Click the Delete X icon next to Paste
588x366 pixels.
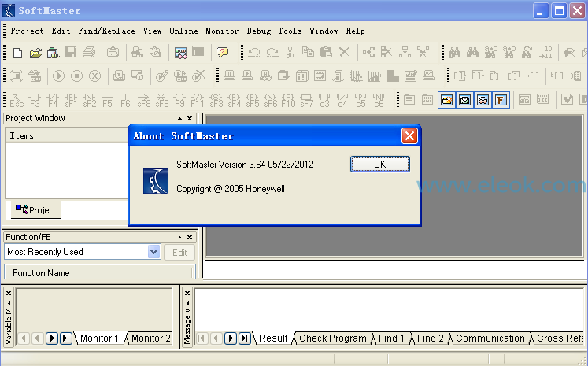344,52
